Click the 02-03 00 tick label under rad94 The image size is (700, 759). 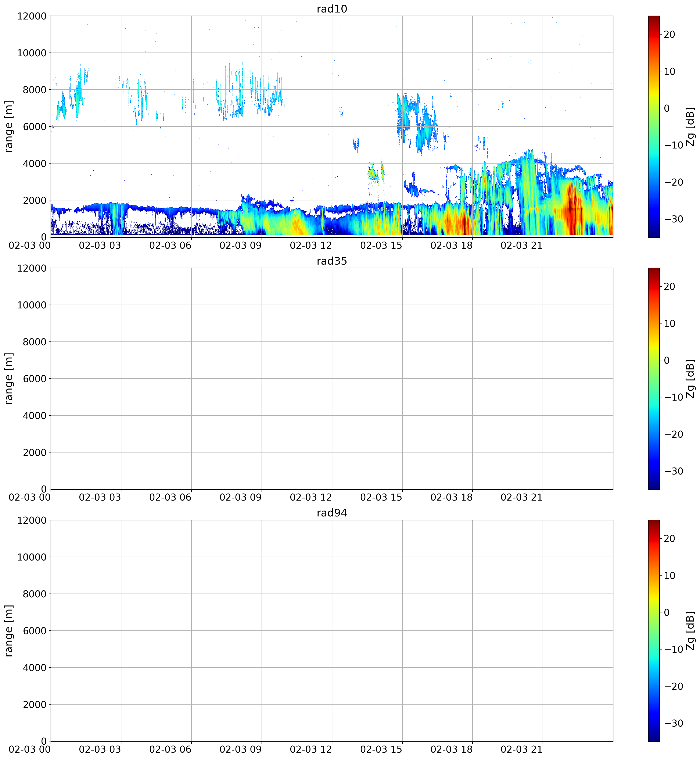click(x=29, y=749)
